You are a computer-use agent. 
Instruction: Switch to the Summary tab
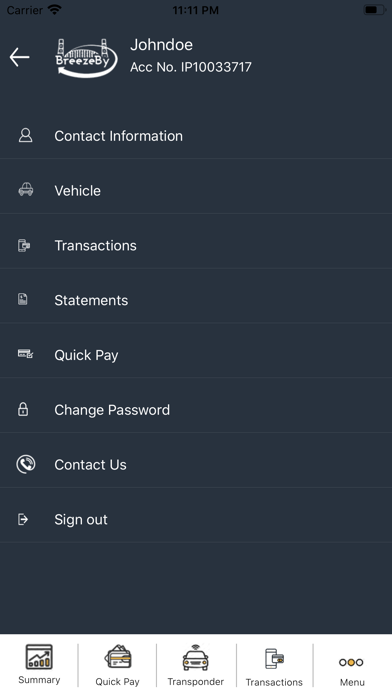point(39,664)
